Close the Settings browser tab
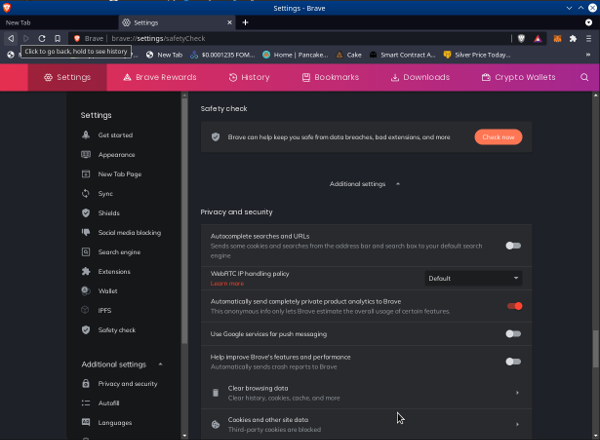Image resolution: width=600 pixels, height=440 pixels. coord(230,23)
